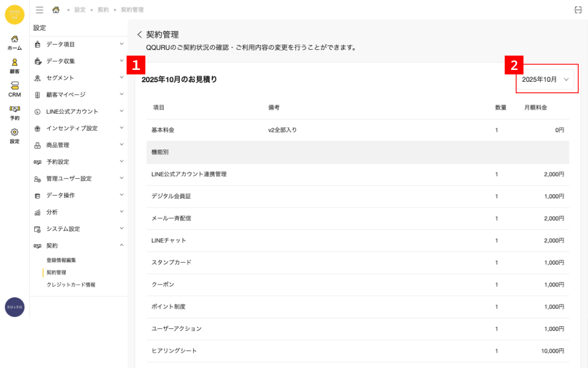Click the hamburger menu icon
Screen dimensions: 588x368
pyautogui.click(x=40, y=10)
